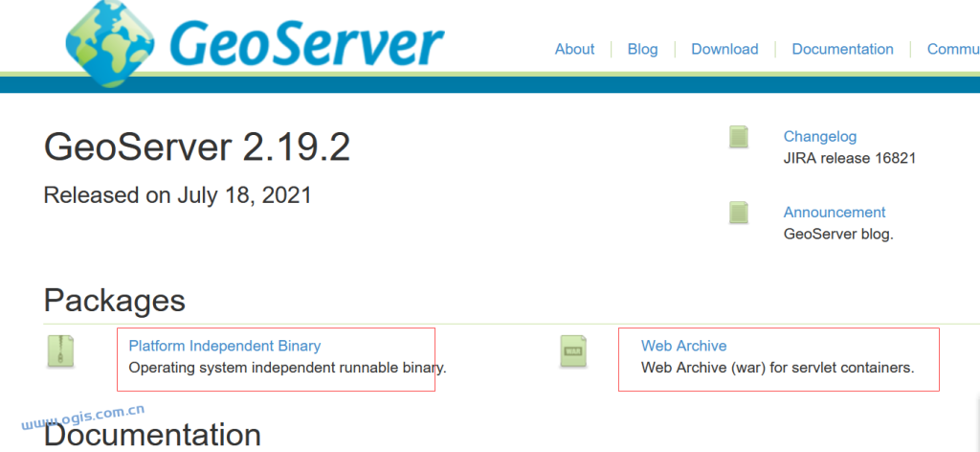Click the Changelog document icon
The height and width of the screenshot is (452, 980).
[739, 137]
